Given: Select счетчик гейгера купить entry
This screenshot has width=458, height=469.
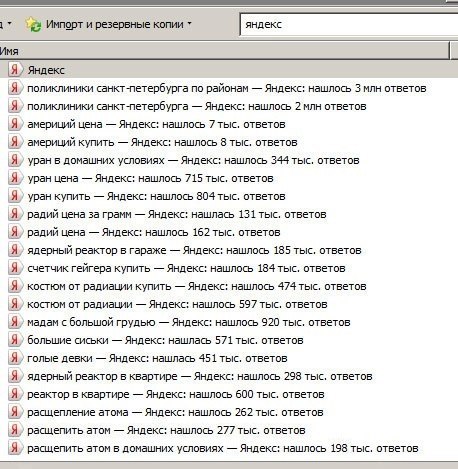Looking at the screenshot, I should (186, 268).
